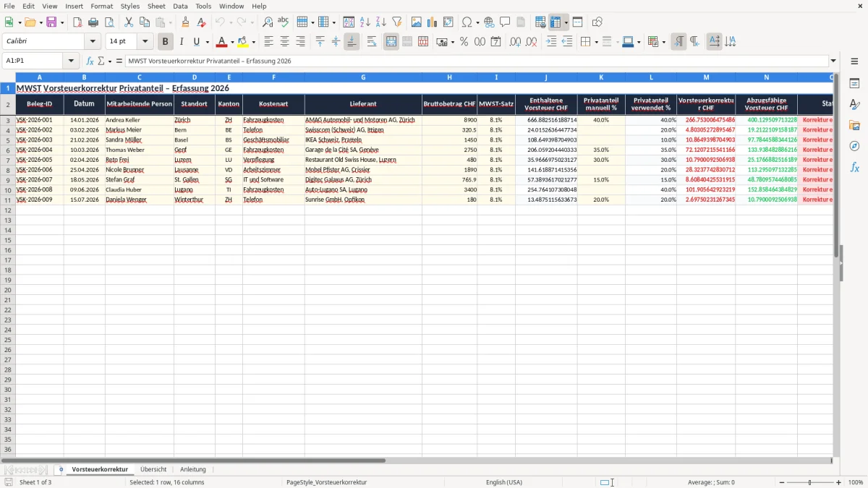The height and width of the screenshot is (488, 868).
Task: Toggle Freeze Rows and Columns
Action: coord(556,22)
